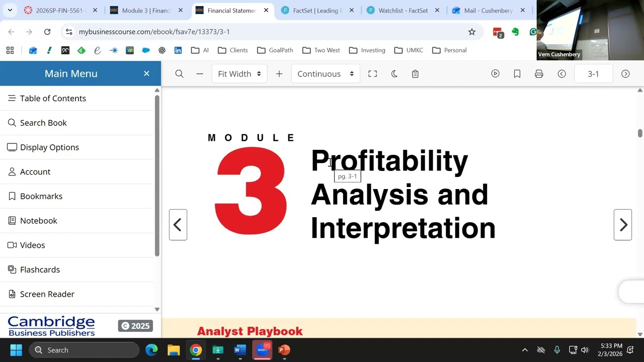Go to previous page via circled arrow
This screenshot has width=644, height=362.
pyautogui.click(x=562, y=74)
